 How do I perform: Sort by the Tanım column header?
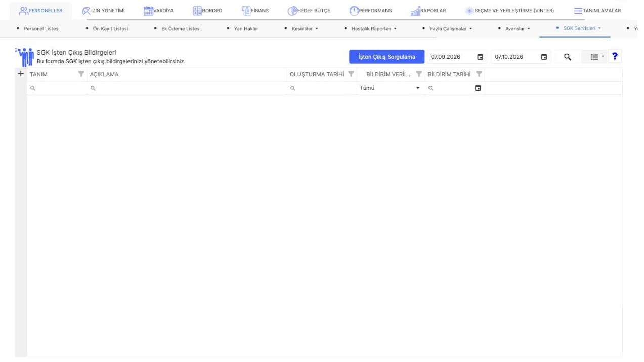(x=39, y=74)
